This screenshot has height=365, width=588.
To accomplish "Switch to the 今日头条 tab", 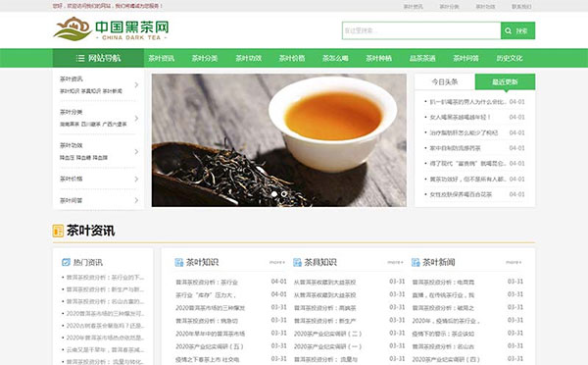I will click(x=445, y=81).
